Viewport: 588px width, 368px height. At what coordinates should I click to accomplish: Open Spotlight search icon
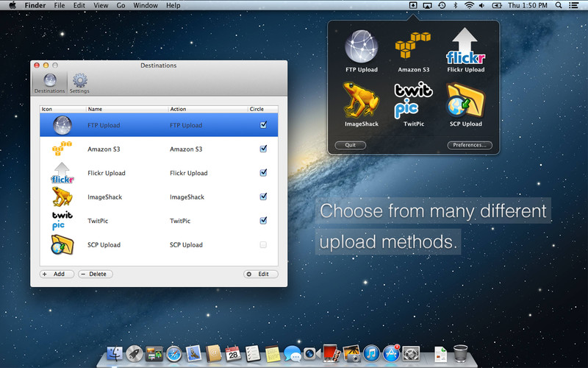pos(559,5)
